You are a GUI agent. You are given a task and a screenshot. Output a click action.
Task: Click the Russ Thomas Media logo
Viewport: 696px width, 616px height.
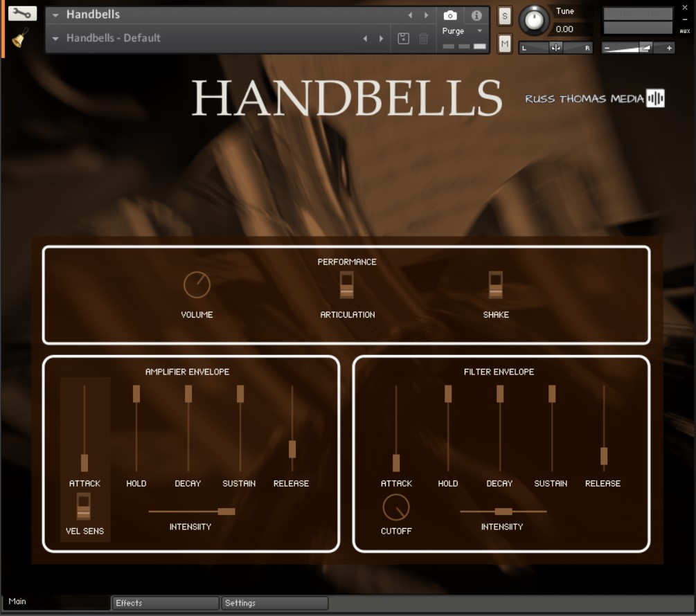594,98
